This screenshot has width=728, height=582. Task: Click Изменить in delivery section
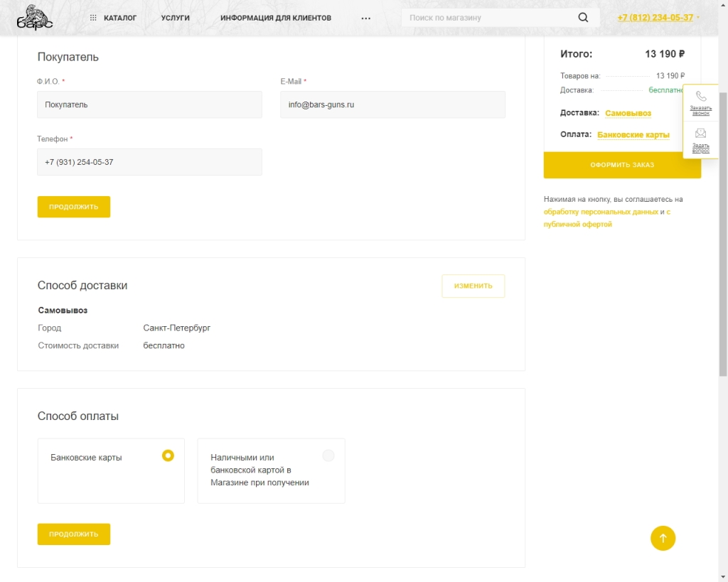[473, 286]
